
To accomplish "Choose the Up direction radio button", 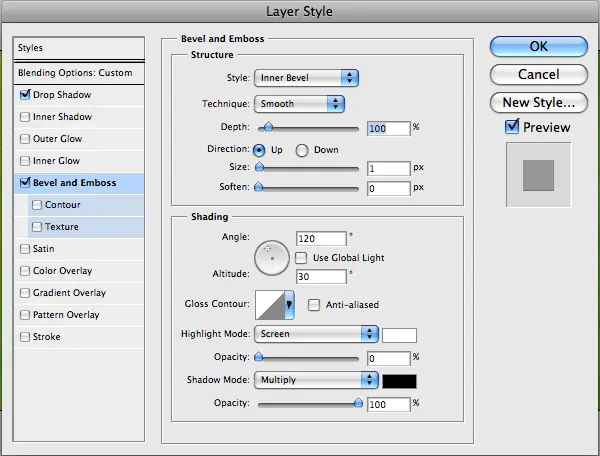I will pos(260,149).
